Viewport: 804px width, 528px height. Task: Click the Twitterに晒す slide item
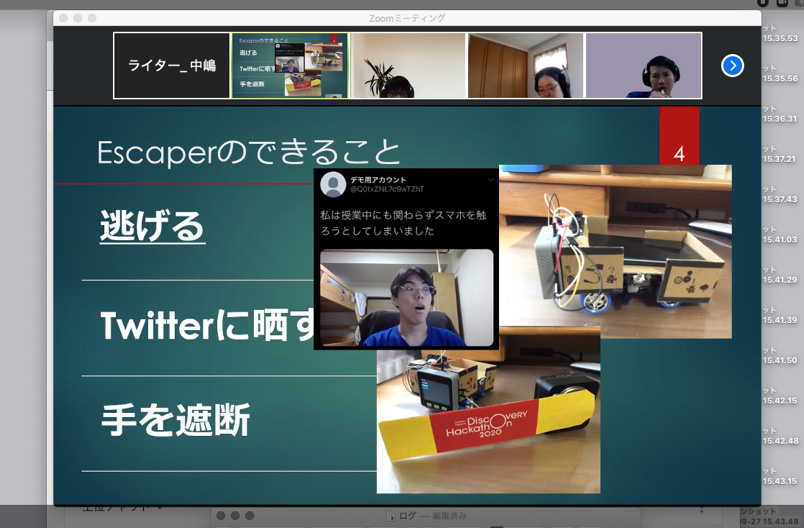tap(206, 327)
